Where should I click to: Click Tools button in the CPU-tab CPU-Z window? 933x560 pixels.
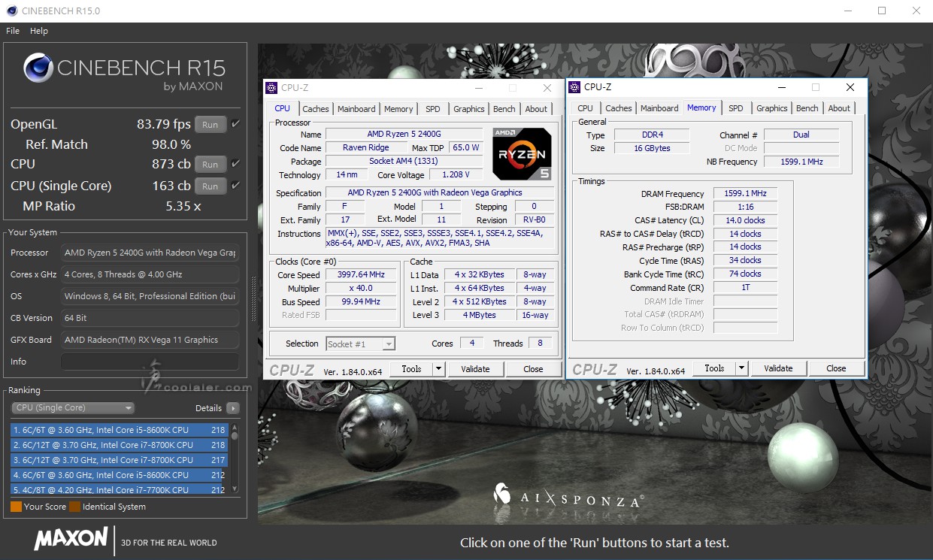coord(411,369)
